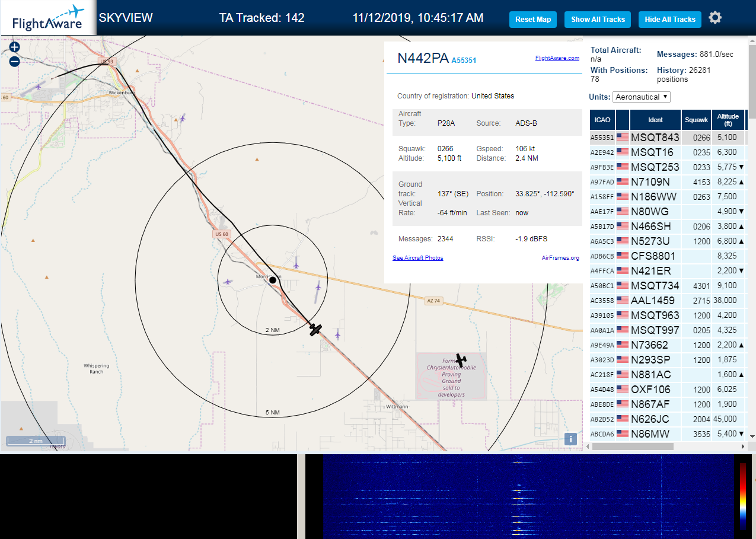Select the CFS8801 aircraft row
Viewport: 756px width, 539px height.
[x=667, y=256]
